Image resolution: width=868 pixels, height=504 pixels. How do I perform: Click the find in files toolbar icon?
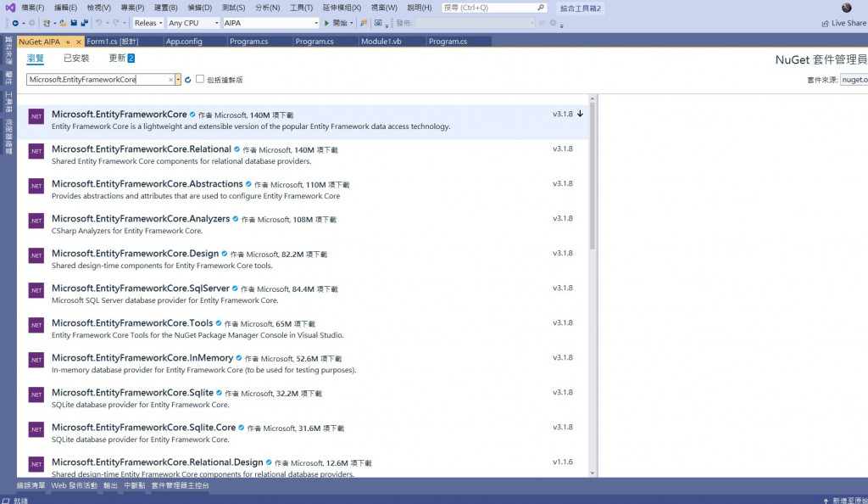coord(364,23)
